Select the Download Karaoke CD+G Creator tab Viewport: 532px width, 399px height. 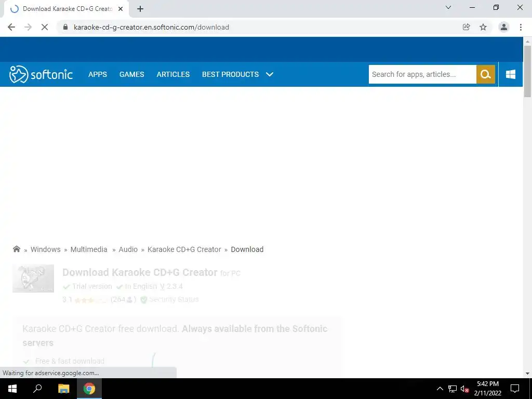pos(66,9)
